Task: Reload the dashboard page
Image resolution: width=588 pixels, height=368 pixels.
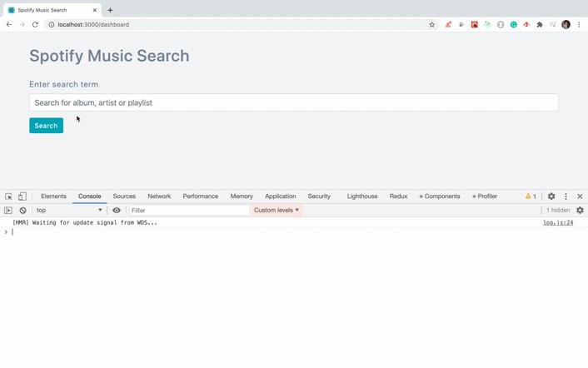Action: pyautogui.click(x=35, y=25)
